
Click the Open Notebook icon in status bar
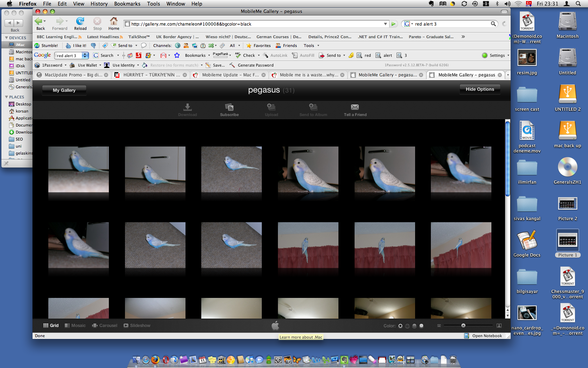click(x=467, y=336)
